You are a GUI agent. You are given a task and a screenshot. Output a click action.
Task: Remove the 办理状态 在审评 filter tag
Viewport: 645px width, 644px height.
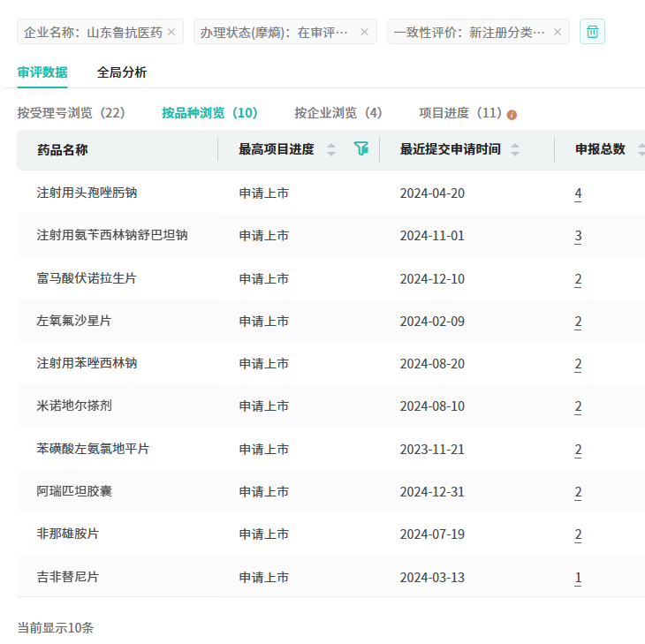click(365, 32)
